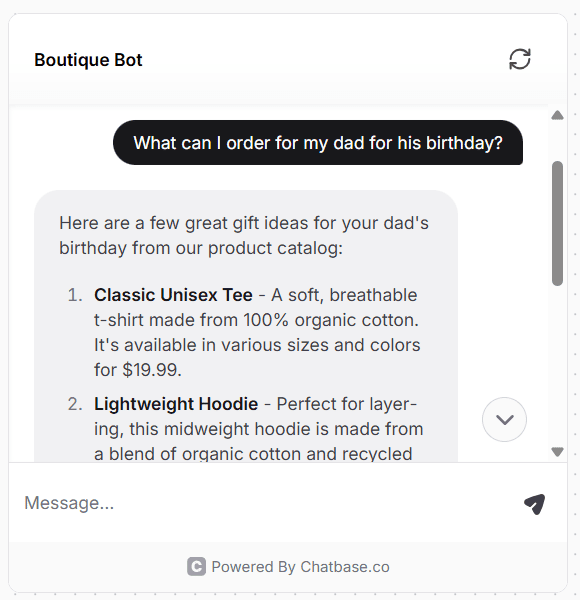Click Lightweight Hoodie product name

pos(176,404)
